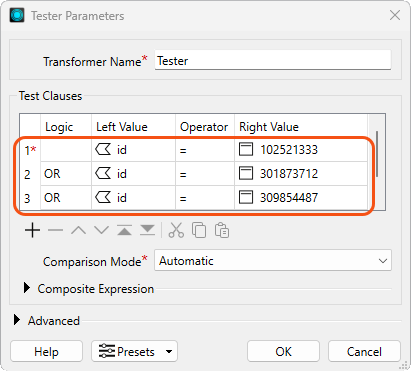Move selected clause to bottom
This screenshot has width=411, height=371.
pyautogui.click(x=147, y=230)
